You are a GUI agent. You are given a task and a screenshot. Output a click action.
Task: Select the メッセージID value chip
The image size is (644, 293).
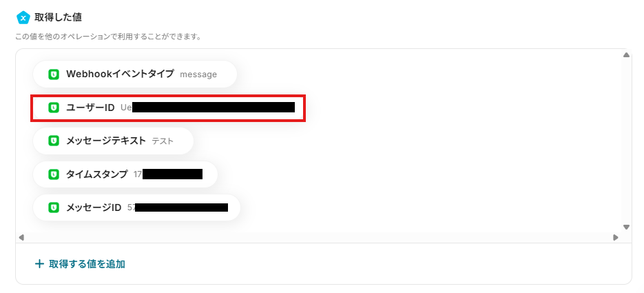click(x=136, y=208)
